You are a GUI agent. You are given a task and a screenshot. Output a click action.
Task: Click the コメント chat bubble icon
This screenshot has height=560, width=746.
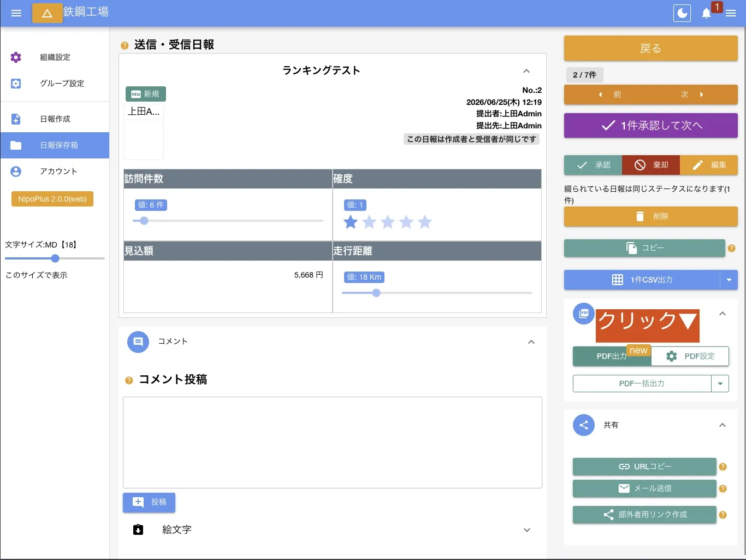pyautogui.click(x=138, y=342)
